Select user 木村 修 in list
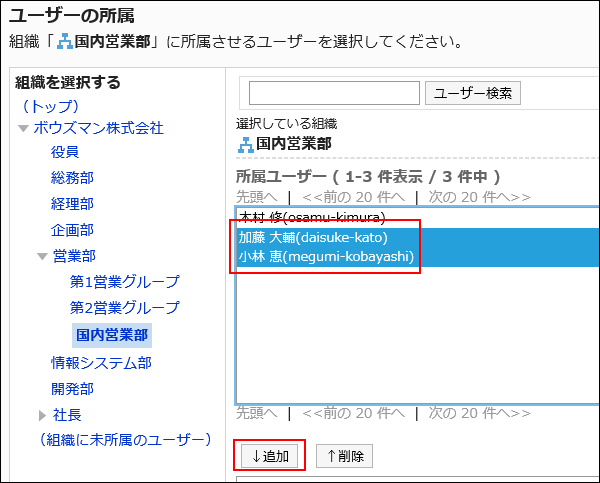The height and width of the screenshot is (483, 600). coord(312,217)
